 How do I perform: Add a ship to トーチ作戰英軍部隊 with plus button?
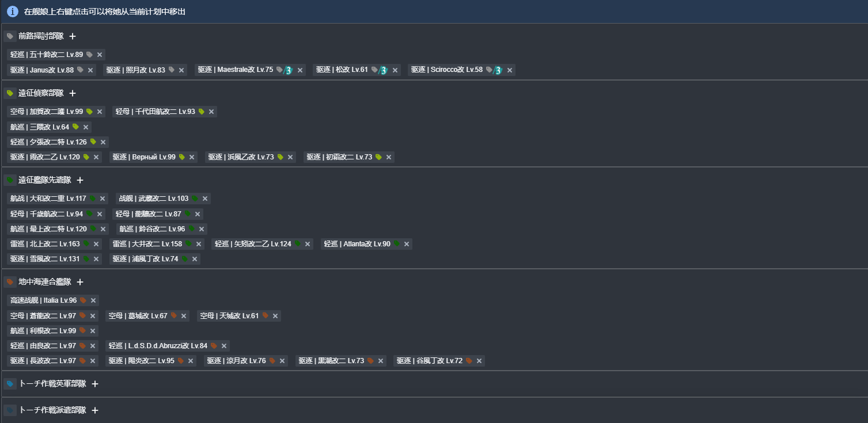pyautogui.click(x=94, y=383)
